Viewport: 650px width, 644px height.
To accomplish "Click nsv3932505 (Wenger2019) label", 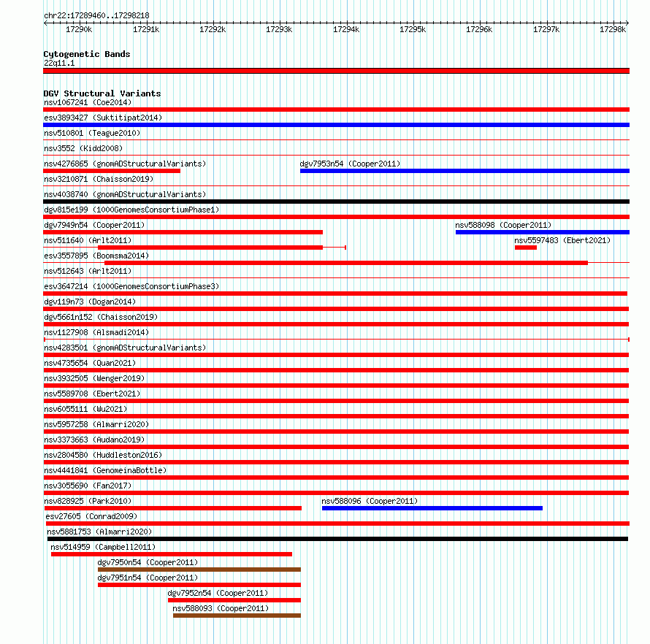I will point(94,378).
